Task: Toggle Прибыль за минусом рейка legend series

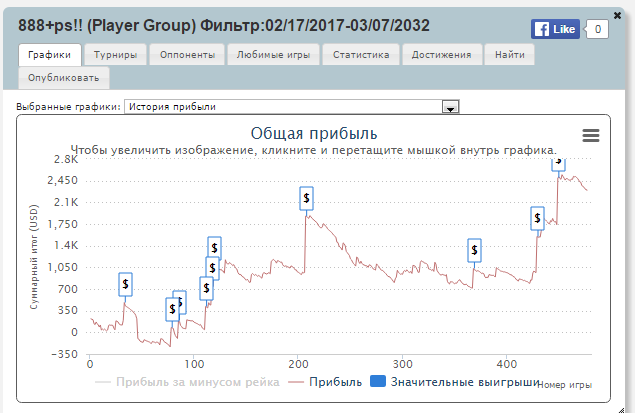Action: coord(187,382)
